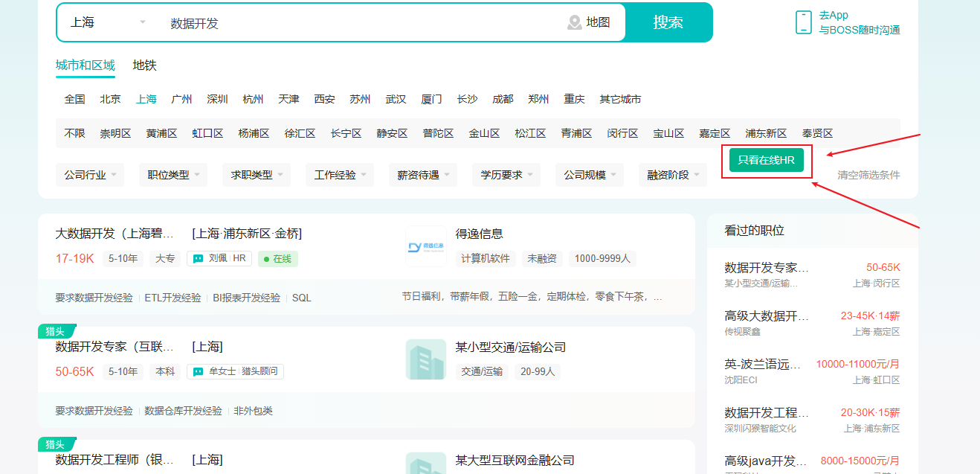This screenshot has height=474, width=980.
Task: Open viewed job 数据开发工程 20-30K·15薪
Action: (x=813, y=419)
